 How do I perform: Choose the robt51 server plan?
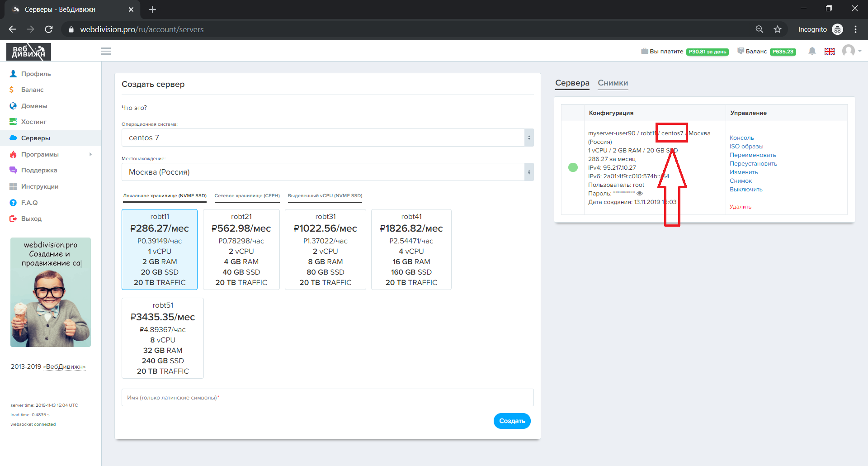click(x=162, y=338)
